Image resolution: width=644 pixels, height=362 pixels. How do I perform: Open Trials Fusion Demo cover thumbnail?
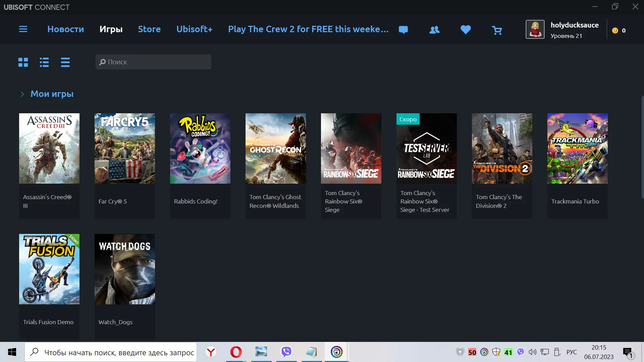(x=49, y=269)
